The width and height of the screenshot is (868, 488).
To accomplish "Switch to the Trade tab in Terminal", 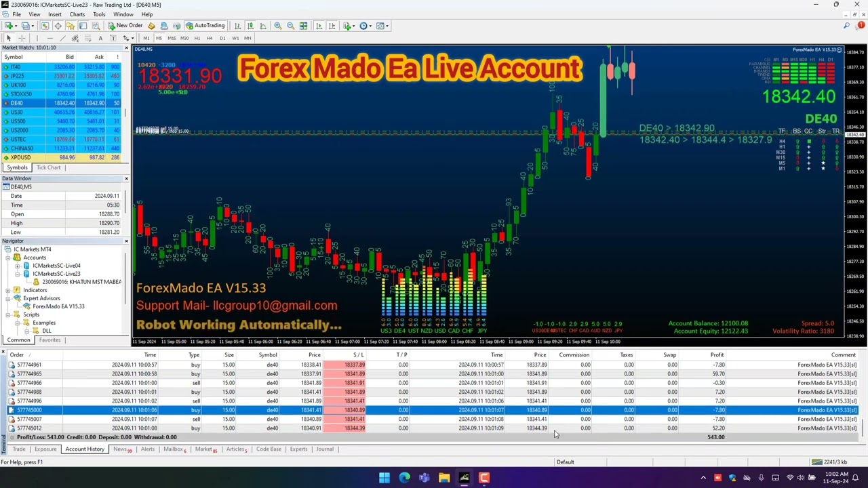I will pos(18,449).
